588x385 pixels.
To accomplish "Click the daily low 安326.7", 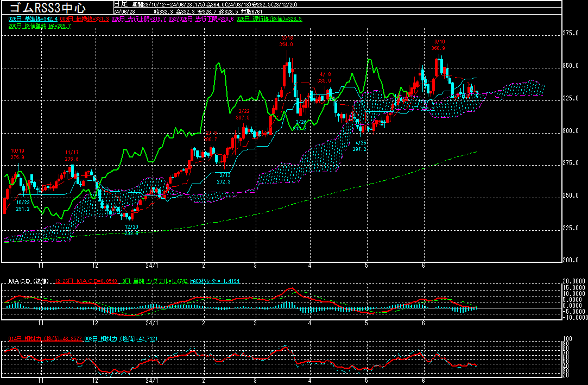I will pyautogui.click(x=208, y=11).
